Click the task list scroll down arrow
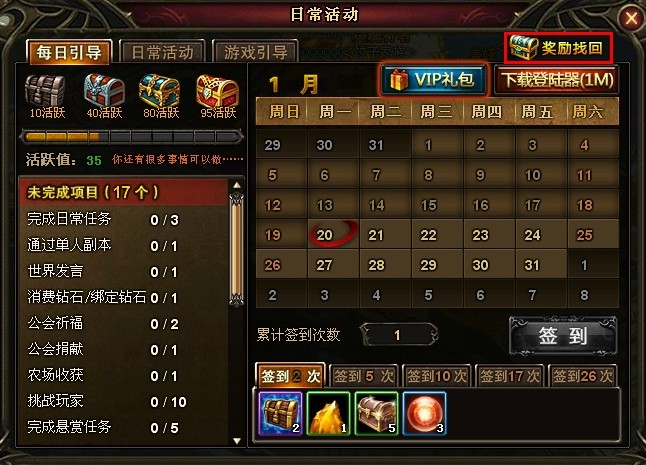The height and width of the screenshot is (465, 646). click(x=237, y=441)
